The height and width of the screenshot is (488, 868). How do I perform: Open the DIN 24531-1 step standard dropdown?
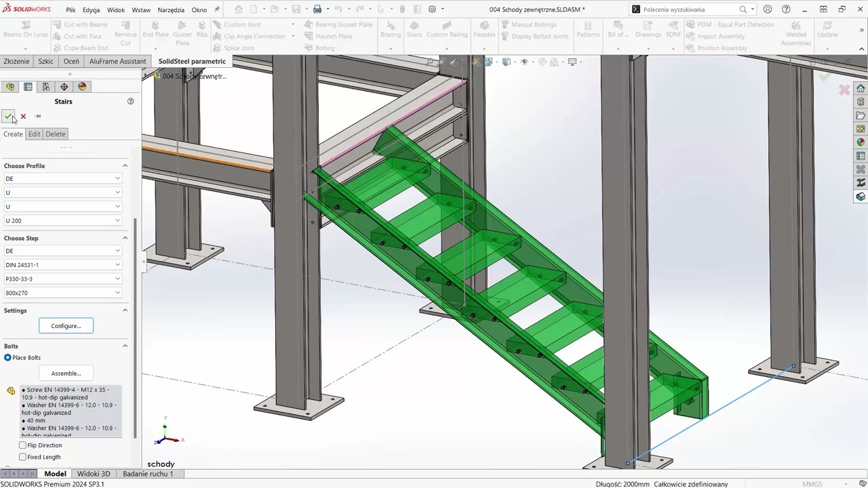click(62, 265)
